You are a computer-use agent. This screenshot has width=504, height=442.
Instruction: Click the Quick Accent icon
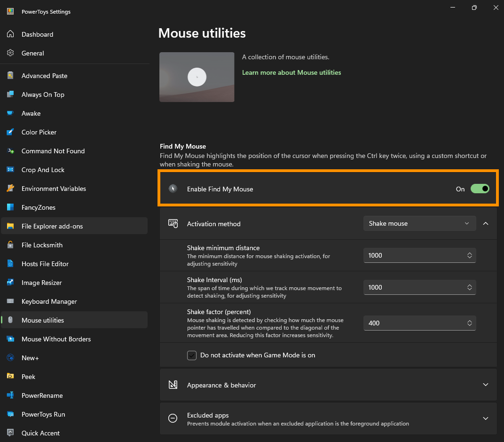point(10,433)
